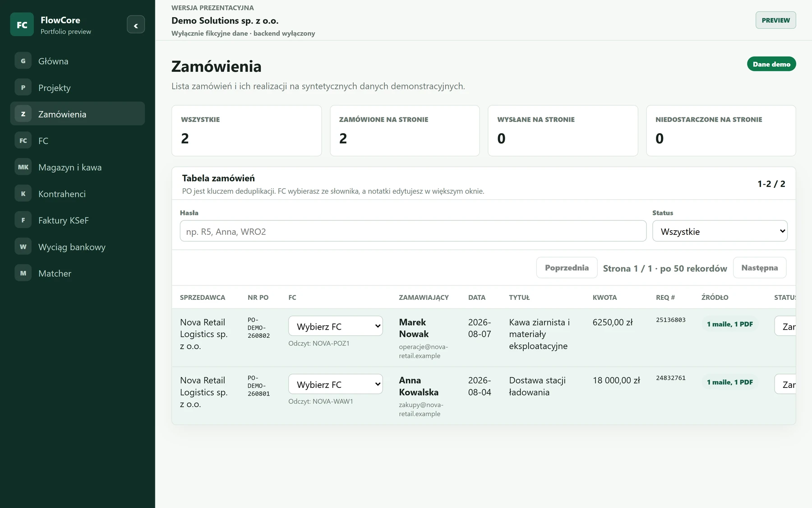Go to the Poprzednia page
Screen dimensions: 812x508
[x=567, y=268]
